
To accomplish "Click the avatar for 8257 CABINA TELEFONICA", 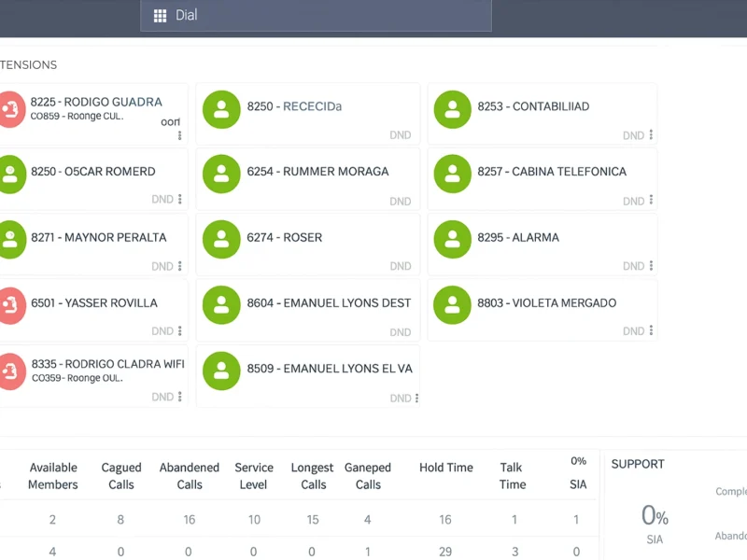I will pyautogui.click(x=453, y=174).
